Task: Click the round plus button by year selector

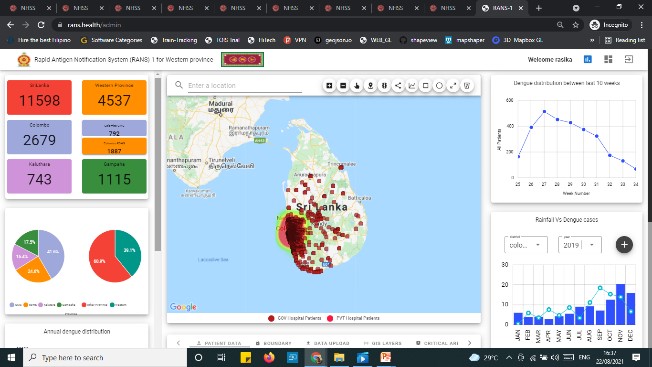Action: 624,244
